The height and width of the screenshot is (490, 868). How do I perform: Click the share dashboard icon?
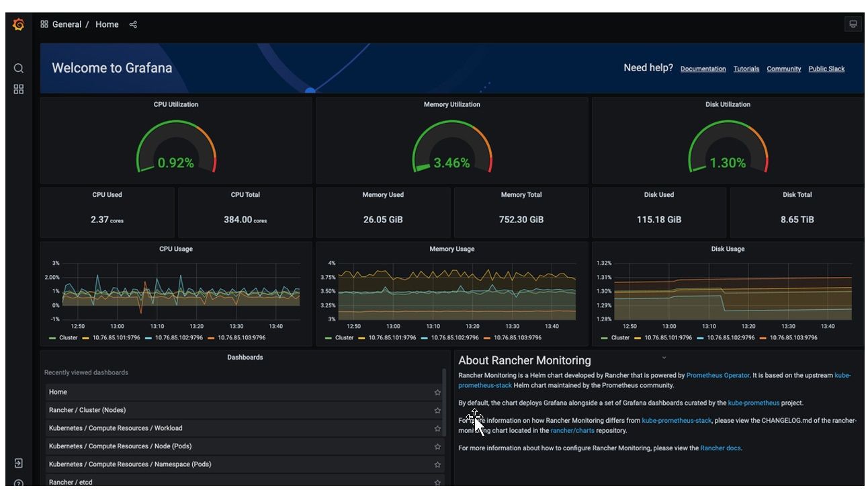[133, 25]
